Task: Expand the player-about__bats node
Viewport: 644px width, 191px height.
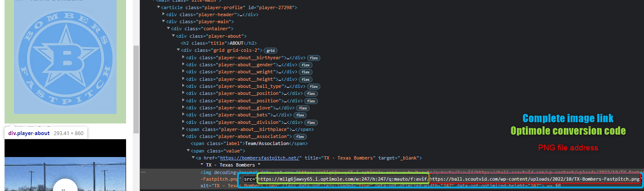Action: (x=184, y=115)
